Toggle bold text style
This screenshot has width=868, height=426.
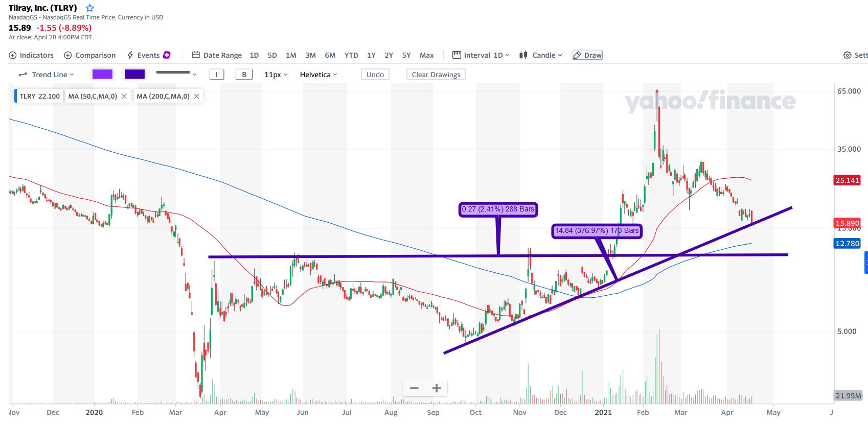click(244, 75)
